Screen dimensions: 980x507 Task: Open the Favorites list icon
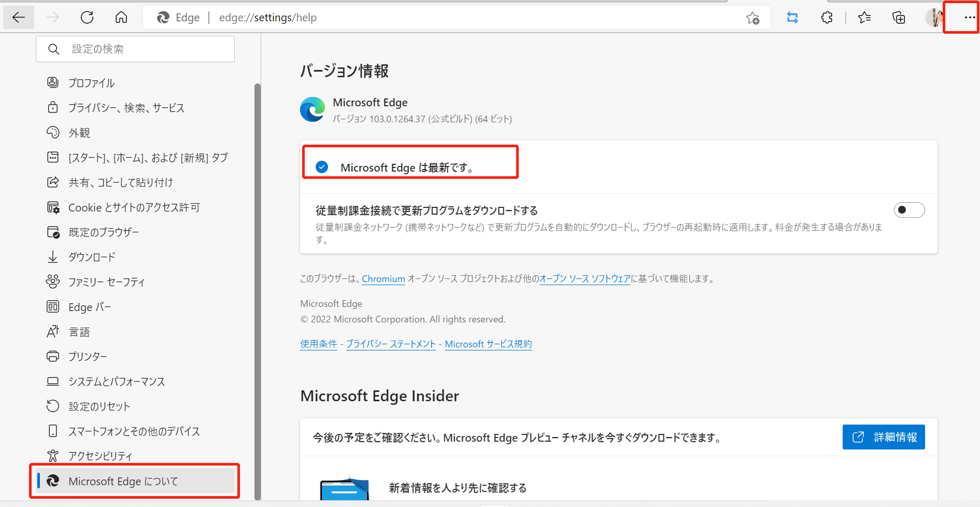864,18
